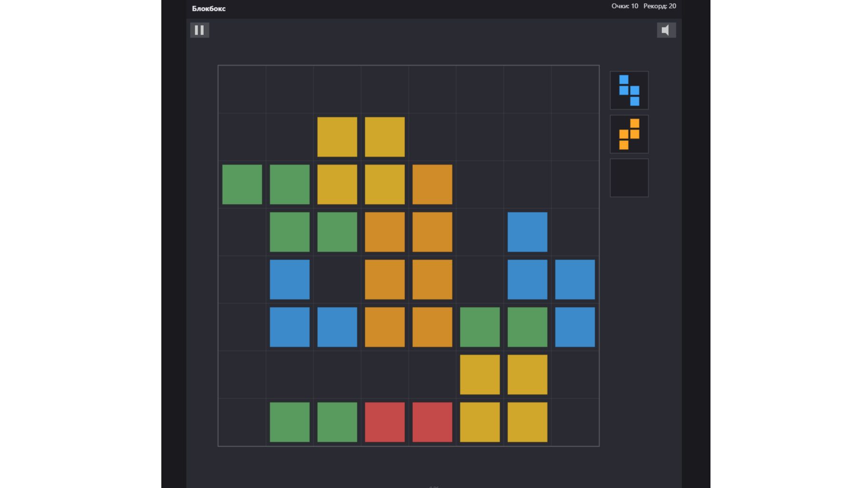This screenshot has height=488, width=868.
Task: Mute the game sound via speaker icon
Action: click(x=666, y=30)
